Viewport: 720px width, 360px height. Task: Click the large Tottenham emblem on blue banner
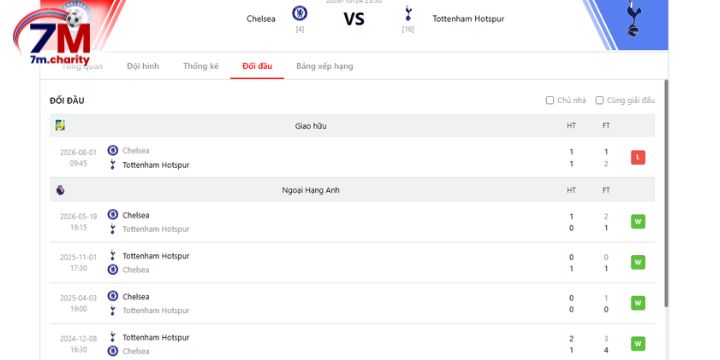click(634, 19)
